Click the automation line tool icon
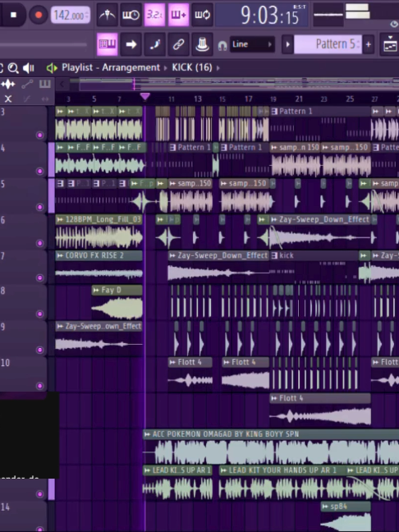The width and height of the screenshot is (399, 532). (x=27, y=84)
